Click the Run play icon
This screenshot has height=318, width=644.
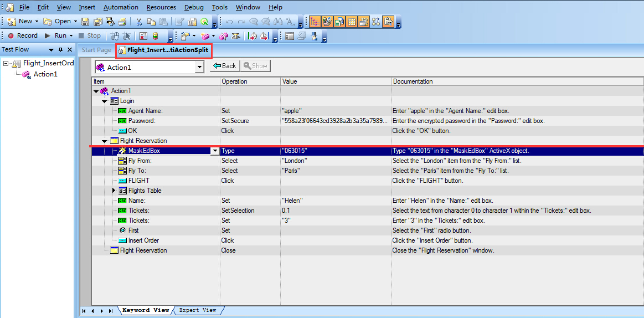point(48,35)
